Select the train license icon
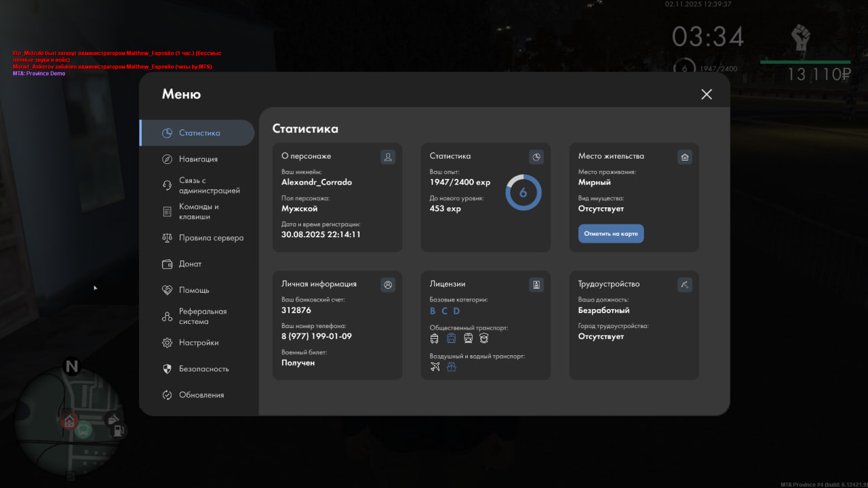The width and height of the screenshot is (868, 488). [468, 338]
